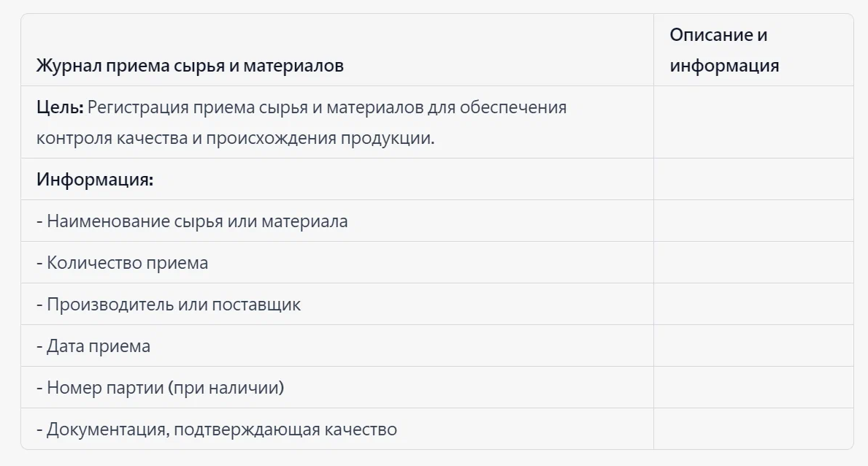Click empty description cell beside 'Информация:'
This screenshot has width=868, height=466.
(753, 180)
